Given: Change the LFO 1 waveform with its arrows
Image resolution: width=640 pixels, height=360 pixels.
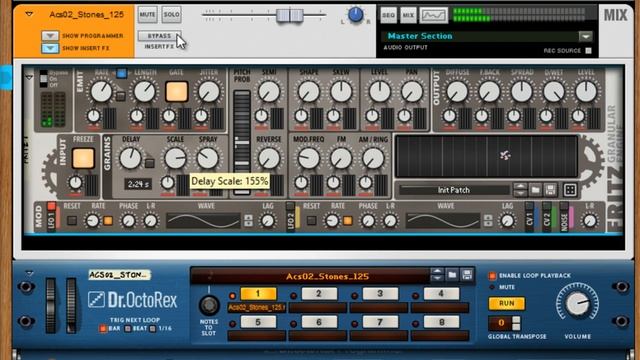Looking at the screenshot, I should point(248,221).
